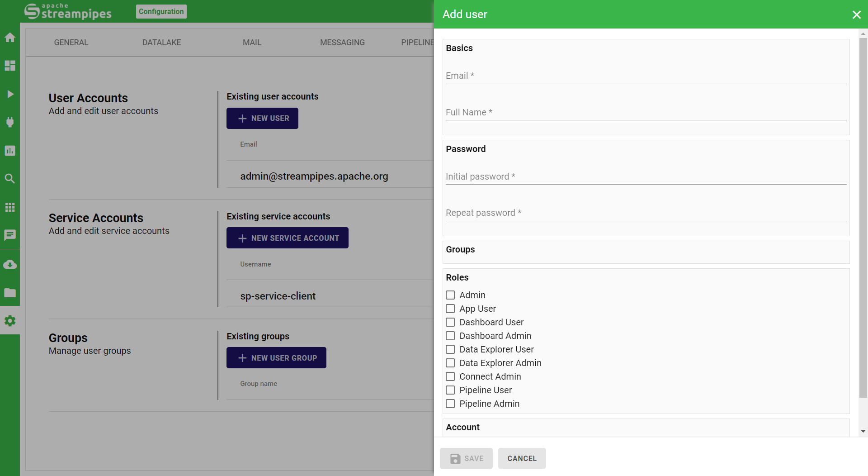Switch to the Datalake tab

[161, 43]
